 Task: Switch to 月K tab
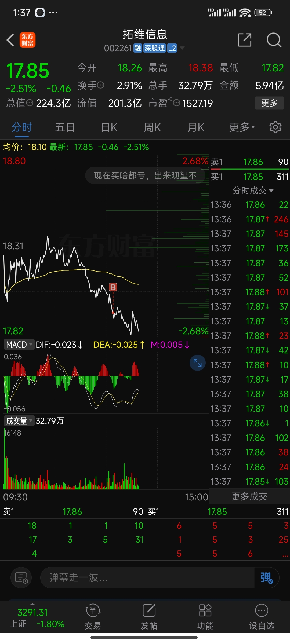point(196,127)
